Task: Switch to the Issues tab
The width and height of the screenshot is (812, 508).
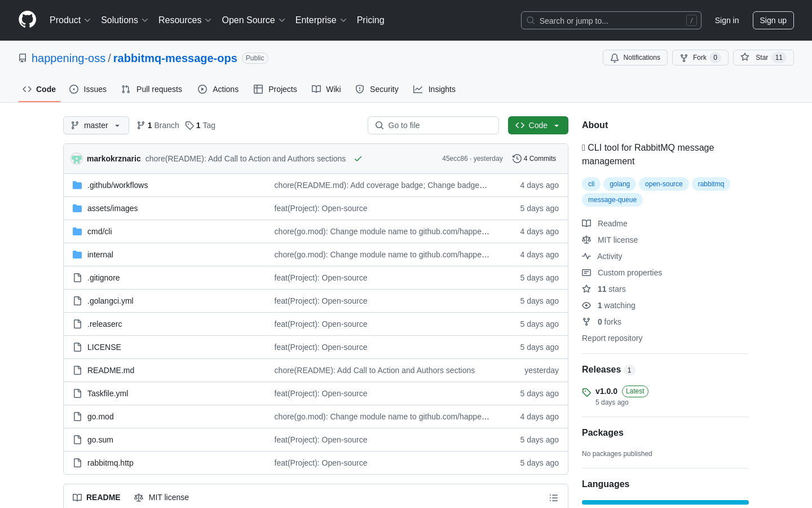Action: tap(88, 89)
